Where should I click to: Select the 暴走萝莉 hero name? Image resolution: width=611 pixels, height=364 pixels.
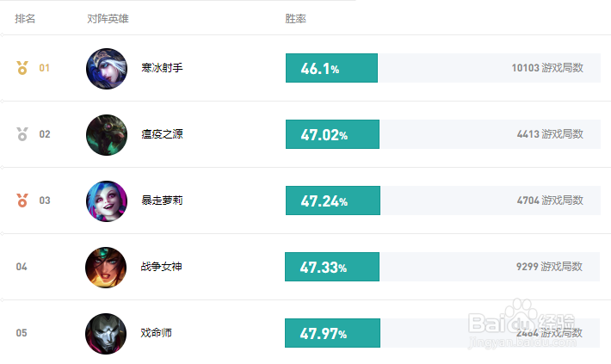pyautogui.click(x=162, y=201)
